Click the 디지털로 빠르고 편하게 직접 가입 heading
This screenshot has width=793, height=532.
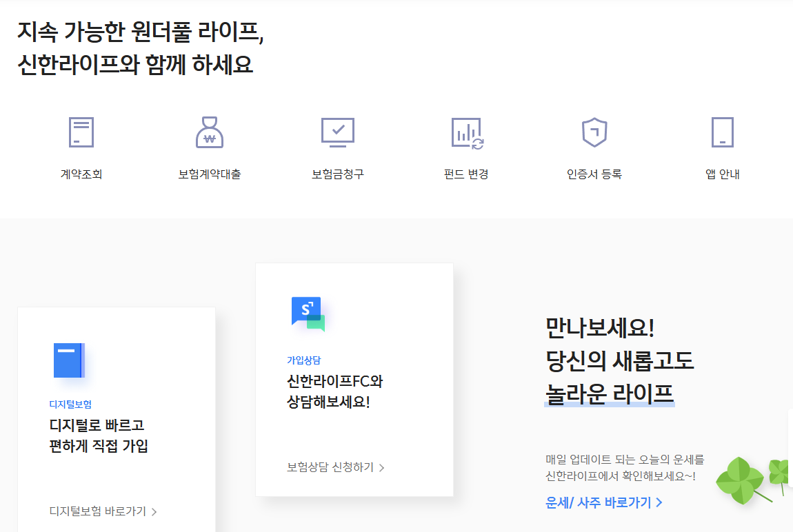pos(99,436)
